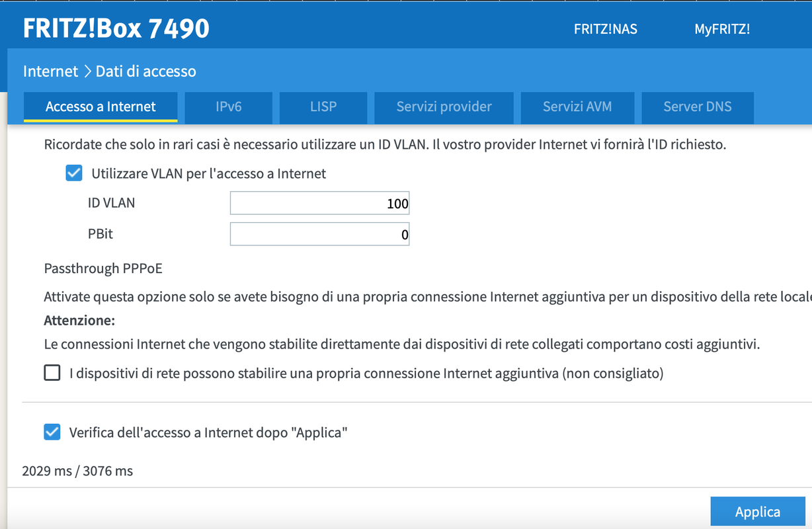Switch to Accesso a Internet tab

click(101, 106)
